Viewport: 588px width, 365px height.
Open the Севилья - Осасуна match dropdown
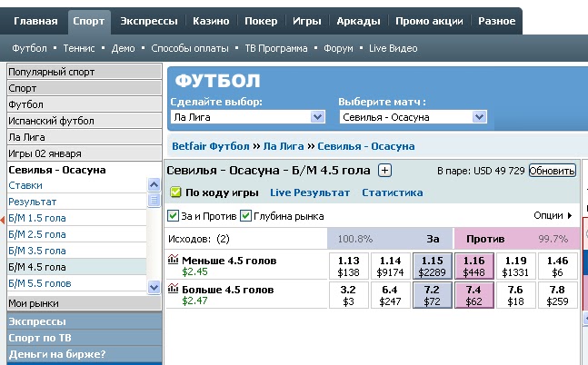pos(414,117)
